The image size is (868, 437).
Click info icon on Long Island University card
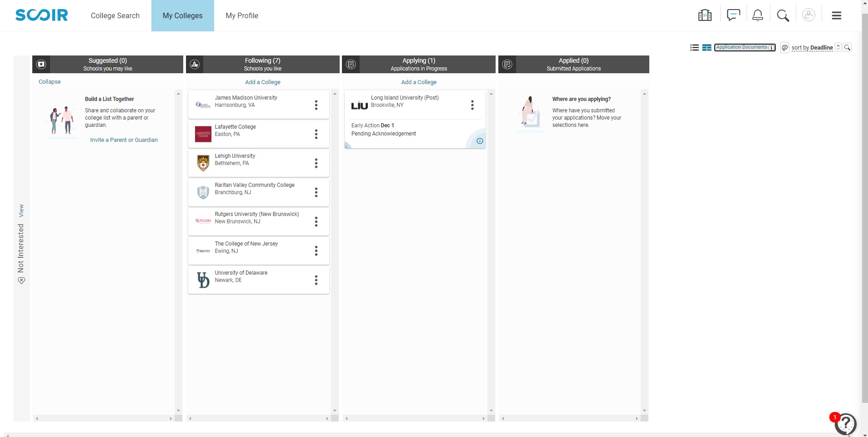click(x=480, y=141)
